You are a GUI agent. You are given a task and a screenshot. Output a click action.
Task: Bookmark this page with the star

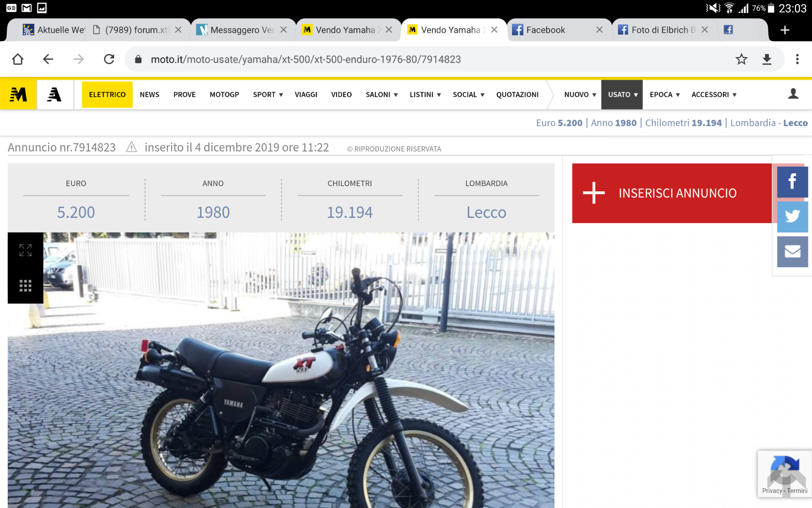click(741, 59)
